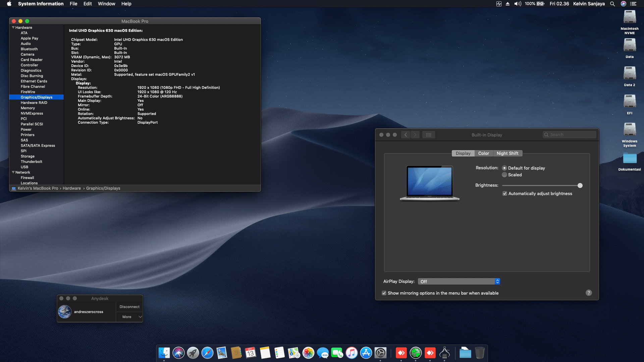Click the help question mark button
This screenshot has width=644, height=362.
pos(589,293)
